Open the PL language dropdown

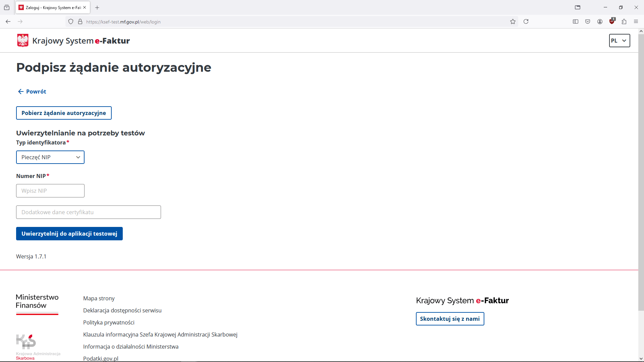[619, 41]
